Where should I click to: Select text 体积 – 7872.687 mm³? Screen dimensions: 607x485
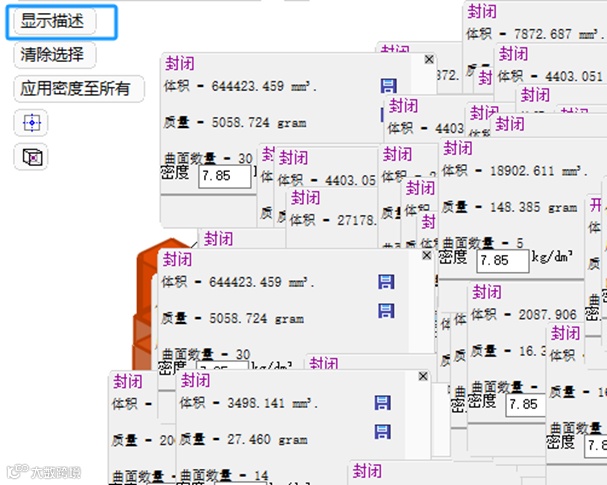[535, 34]
